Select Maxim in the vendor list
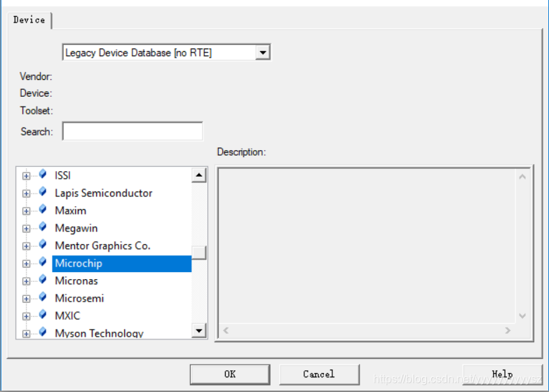Viewport: 549px width, 392px height. point(70,210)
